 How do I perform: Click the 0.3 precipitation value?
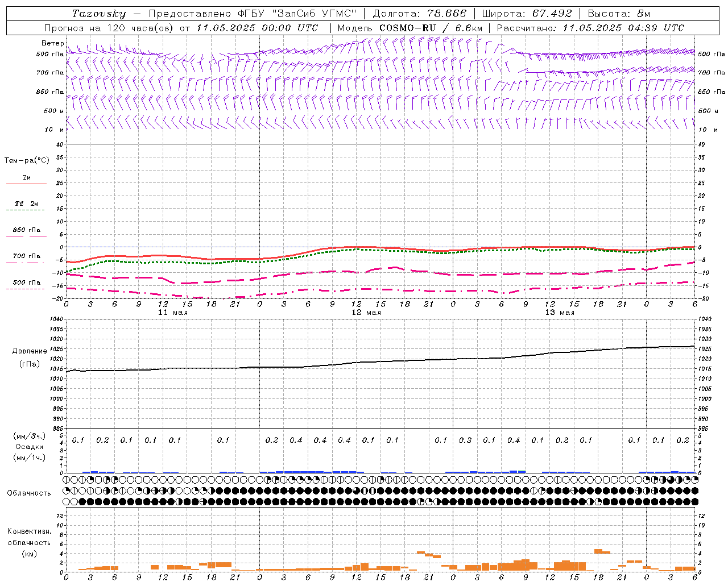(465, 440)
